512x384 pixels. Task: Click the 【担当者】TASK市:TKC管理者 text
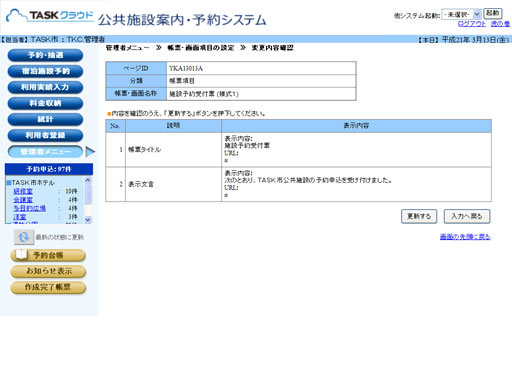coord(53,39)
